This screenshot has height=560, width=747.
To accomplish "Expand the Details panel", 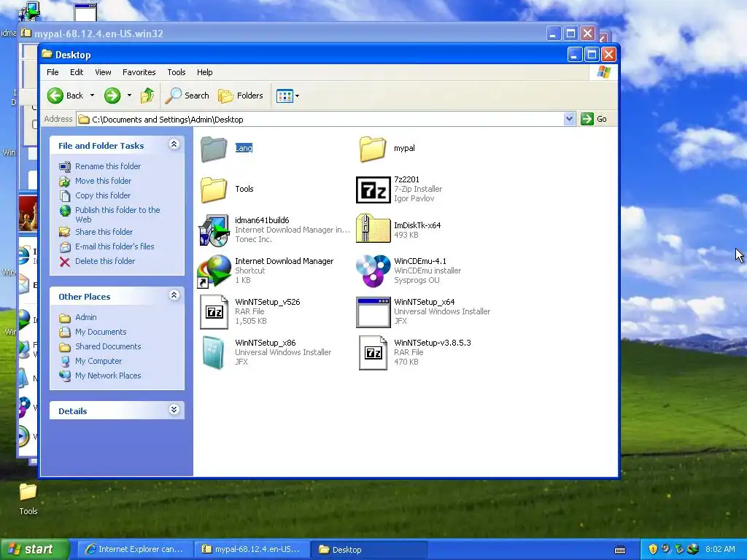I will pyautogui.click(x=174, y=410).
